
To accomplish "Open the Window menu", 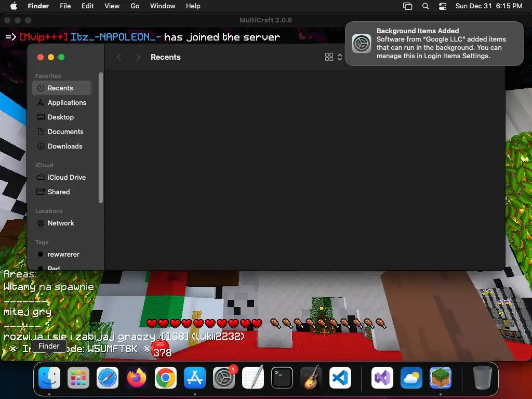I will 163,6.
